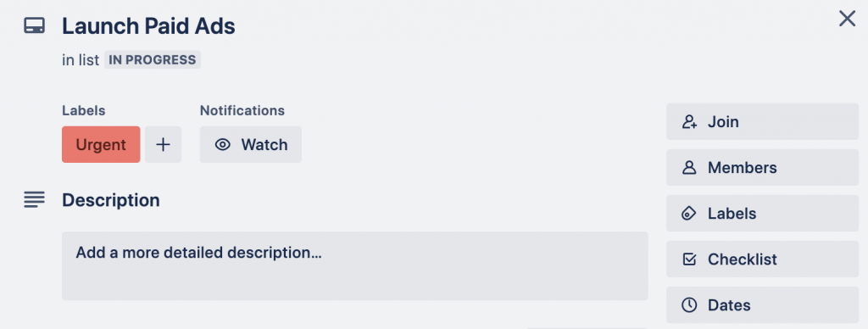Open the Dates popover from sidebar
Screen dimensions: 868x329
click(x=762, y=305)
